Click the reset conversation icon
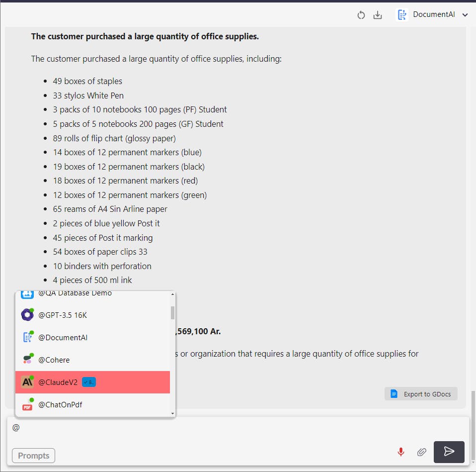 point(361,15)
